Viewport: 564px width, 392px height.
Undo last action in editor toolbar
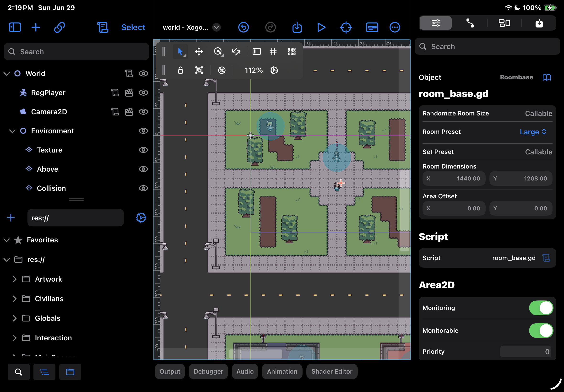tap(243, 27)
